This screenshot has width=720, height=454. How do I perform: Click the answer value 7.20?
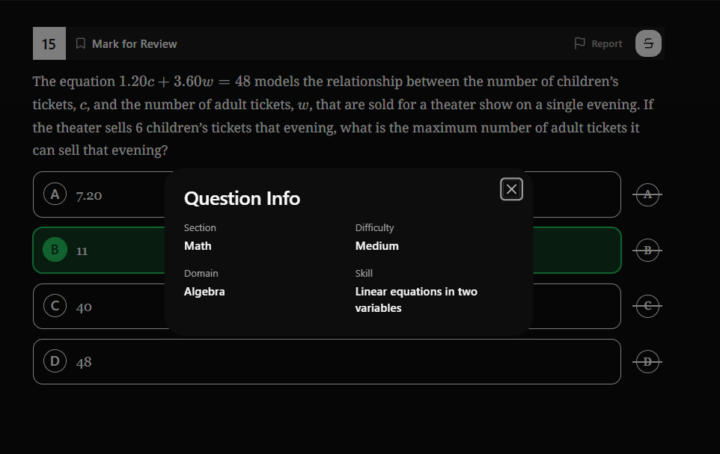(89, 196)
